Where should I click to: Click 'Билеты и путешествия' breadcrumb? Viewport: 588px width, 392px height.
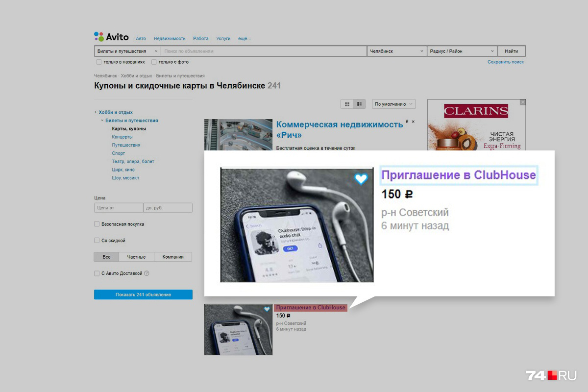(x=180, y=76)
